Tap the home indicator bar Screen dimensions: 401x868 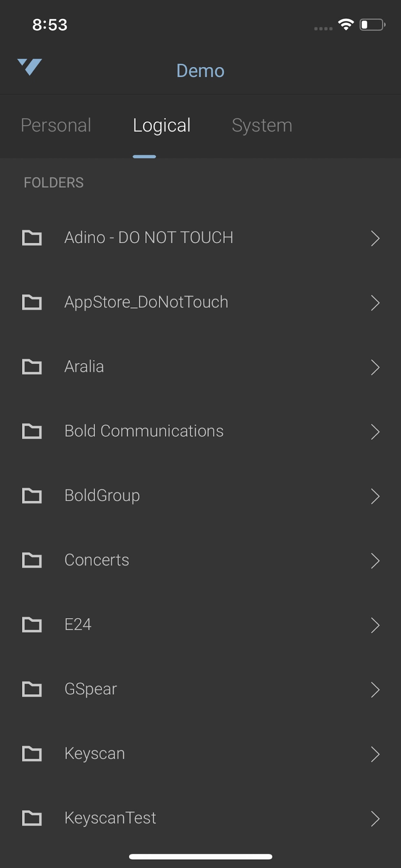click(x=200, y=857)
